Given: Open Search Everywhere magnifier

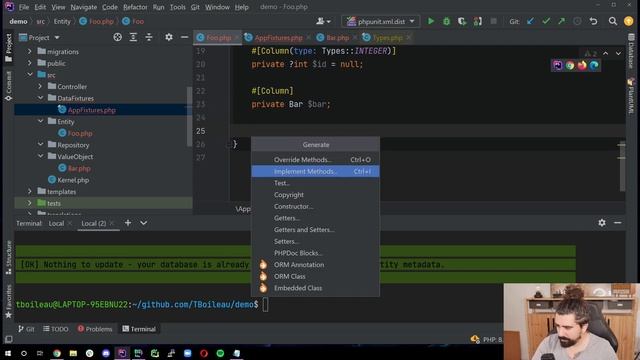Looking at the screenshot, I should (x=613, y=21).
